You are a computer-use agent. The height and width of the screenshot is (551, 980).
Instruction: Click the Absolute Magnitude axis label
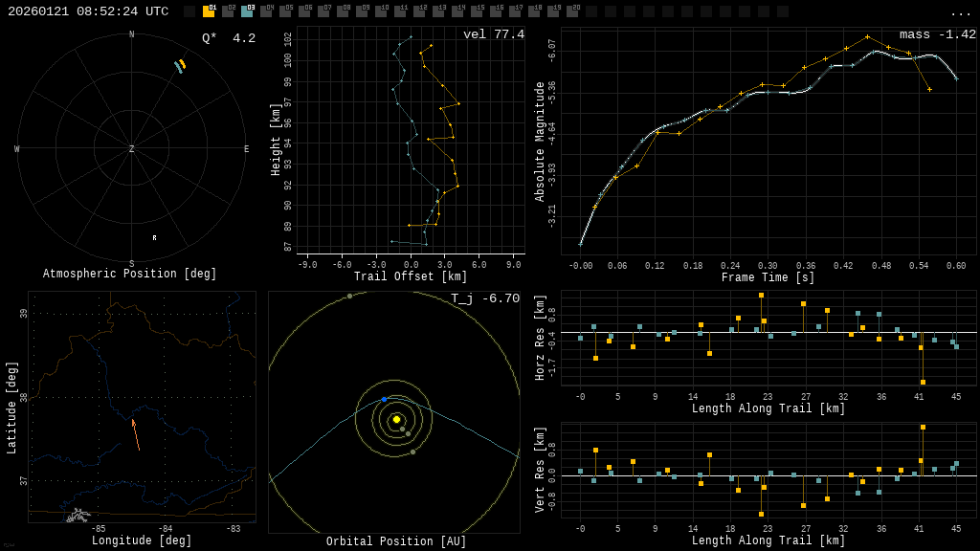click(540, 142)
